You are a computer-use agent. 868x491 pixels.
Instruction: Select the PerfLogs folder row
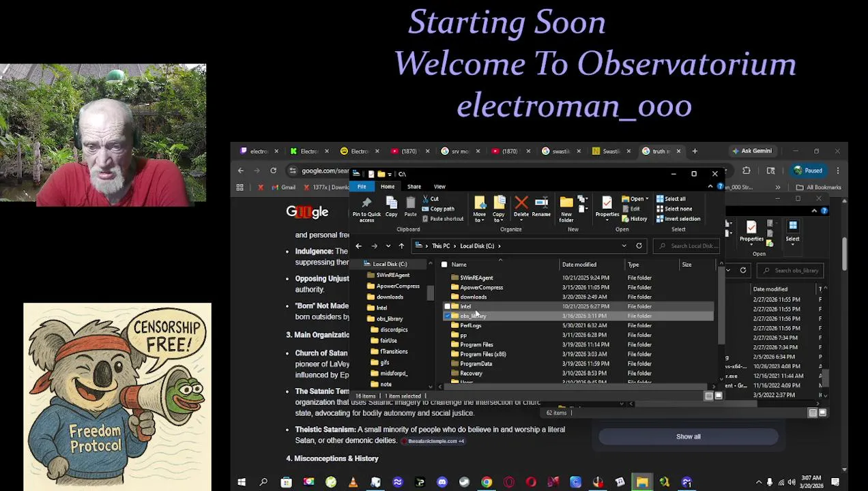(579, 326)
